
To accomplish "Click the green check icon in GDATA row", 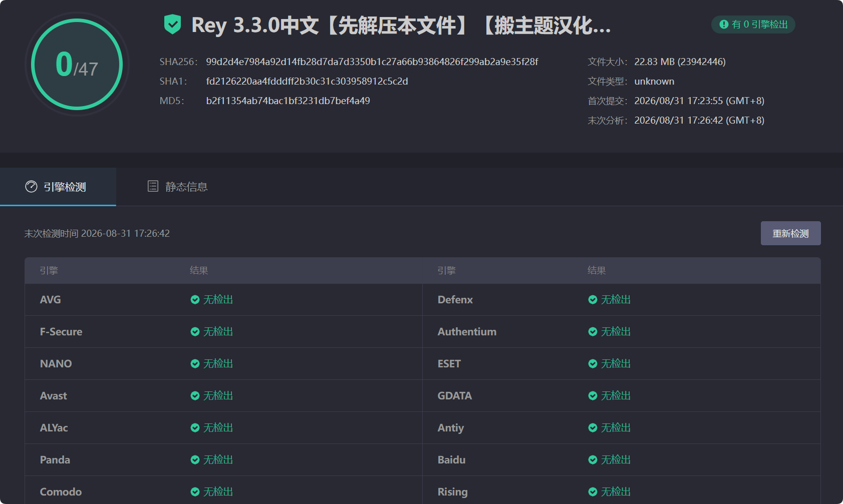I will pyautogui.click(x=593, y=396).
